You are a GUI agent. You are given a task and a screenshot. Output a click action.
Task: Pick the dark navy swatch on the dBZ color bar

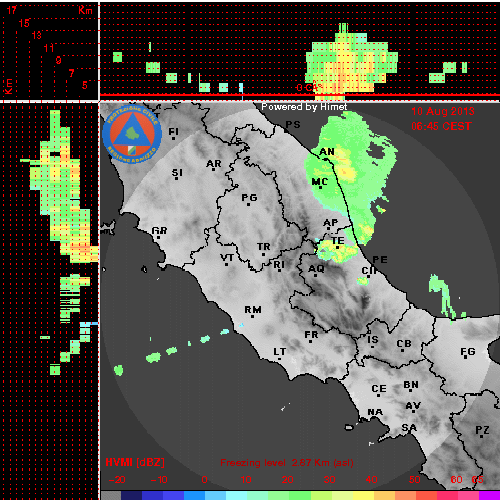pos(131,495)
